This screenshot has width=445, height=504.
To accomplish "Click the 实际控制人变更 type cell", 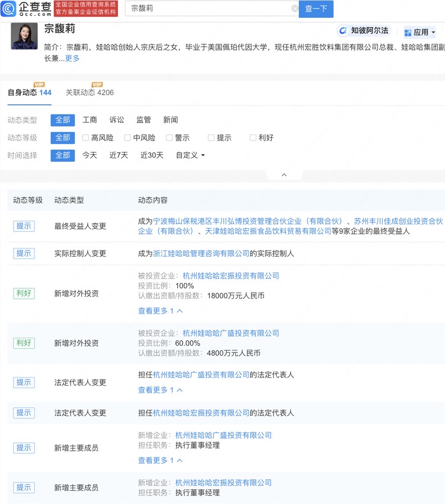I will tap(80, 254).
